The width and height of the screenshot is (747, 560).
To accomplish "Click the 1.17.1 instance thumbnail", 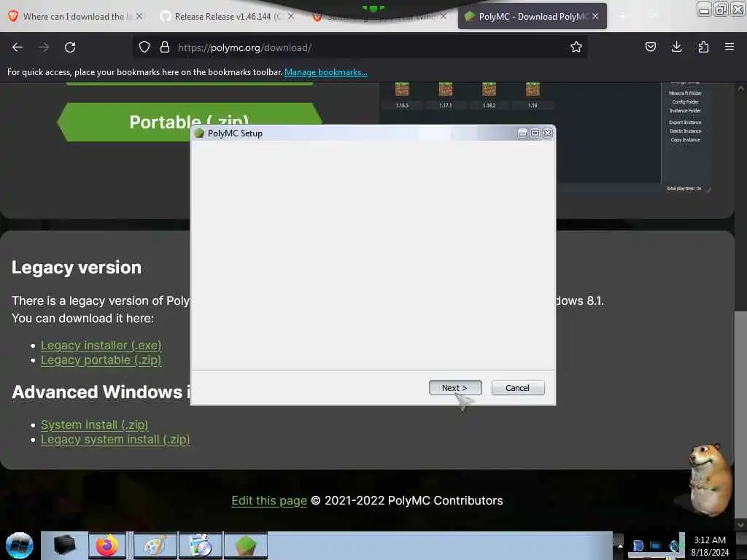I will pyautogui.click(x=446, y=96).
